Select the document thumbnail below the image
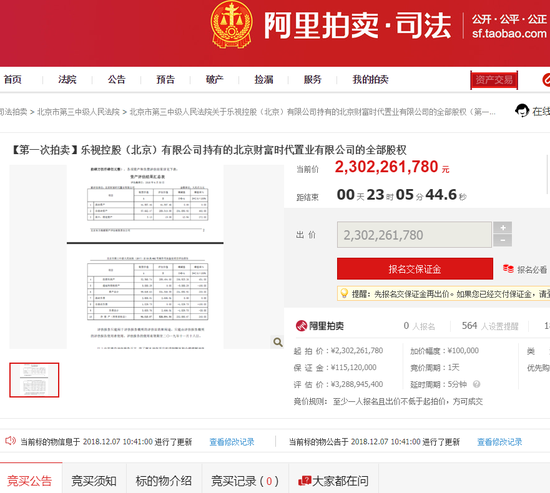The image size is (550, 493). tap(34, 380)
